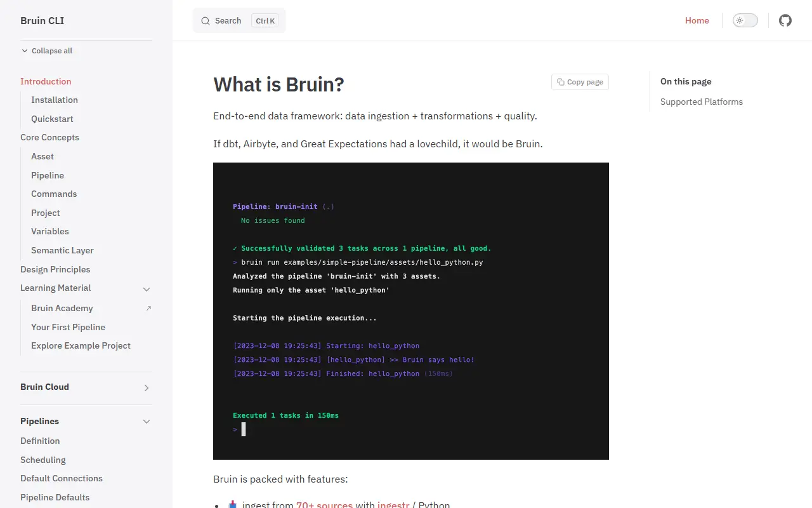Open the Pipeline concept page

pos(48,175)
